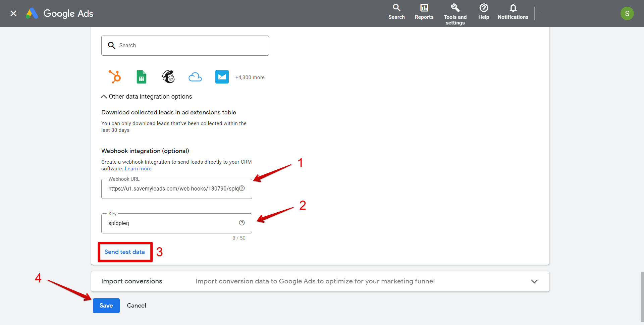Image resolution: width=644 pixels, height=325 pixels.
Task: Show help for the Webhook URL field
Action: (242, 188)
